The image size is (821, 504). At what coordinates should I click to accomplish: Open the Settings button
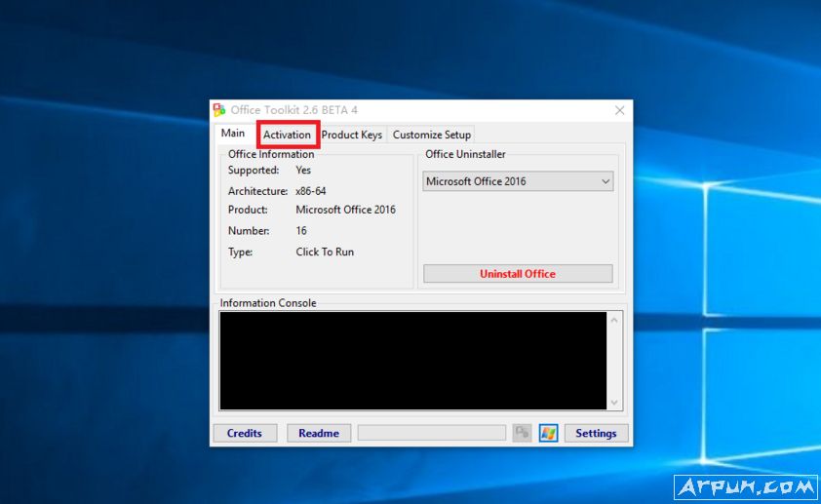coord(596,434)
